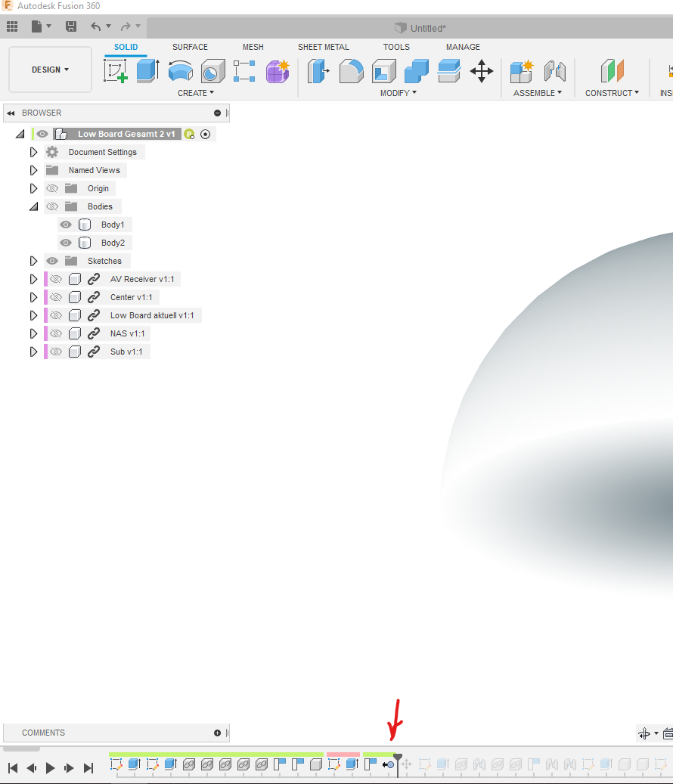Select the Rectangular Pattern tool

(244, 70)
